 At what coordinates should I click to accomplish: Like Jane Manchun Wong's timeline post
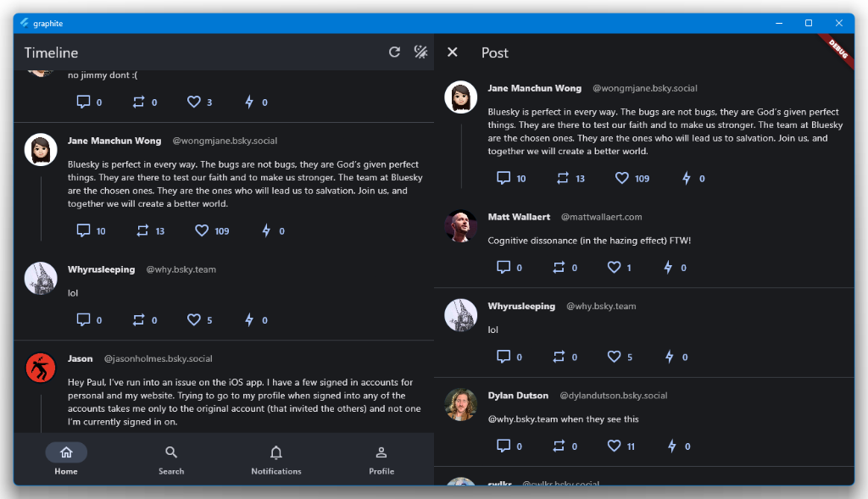coord(202,230)
